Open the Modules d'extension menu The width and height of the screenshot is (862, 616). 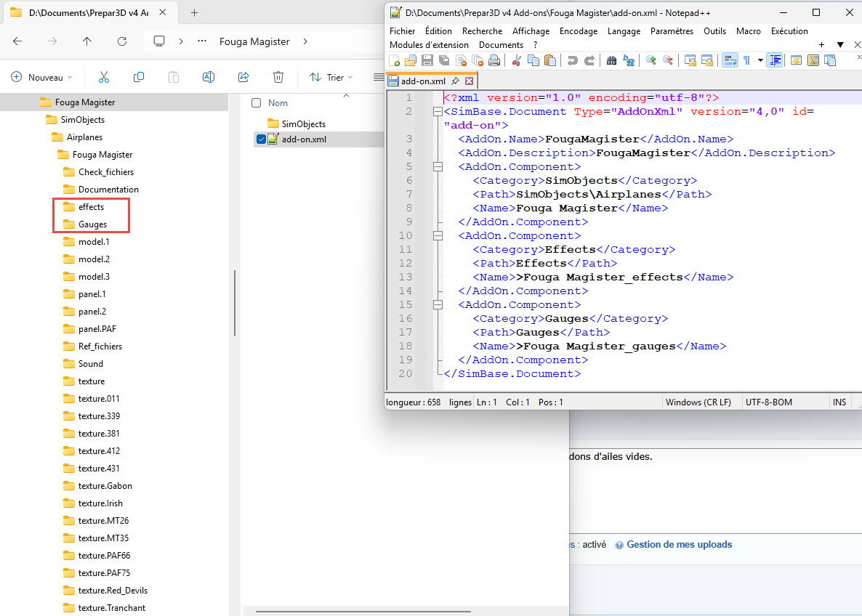(429, 45)
